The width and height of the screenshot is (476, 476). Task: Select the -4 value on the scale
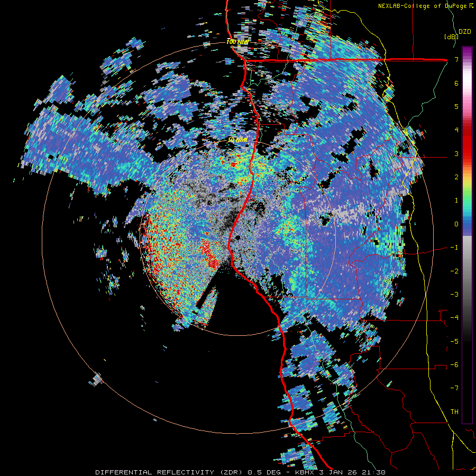pos(454,318)
